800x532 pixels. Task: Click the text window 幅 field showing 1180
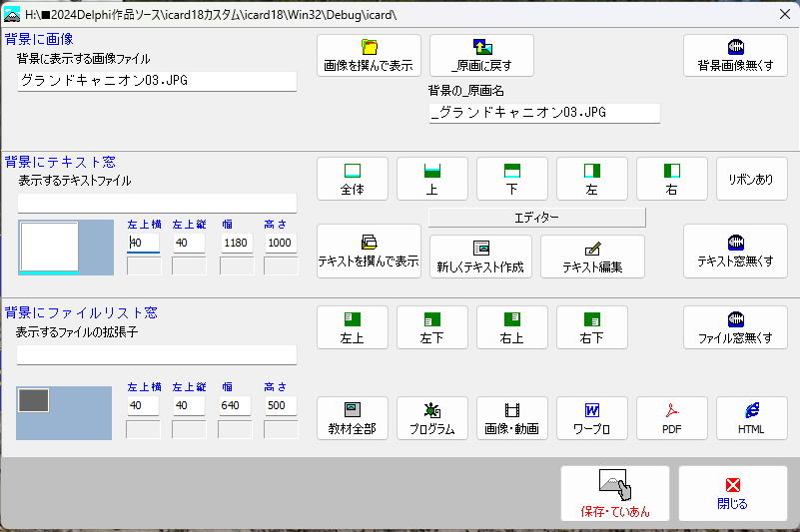coord(235,243)
